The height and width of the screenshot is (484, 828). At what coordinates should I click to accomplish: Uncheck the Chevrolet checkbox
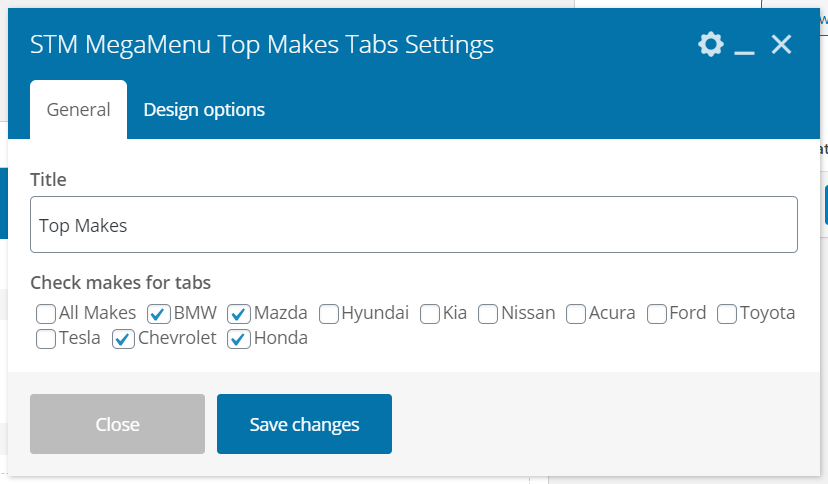(x=123, y=339)
